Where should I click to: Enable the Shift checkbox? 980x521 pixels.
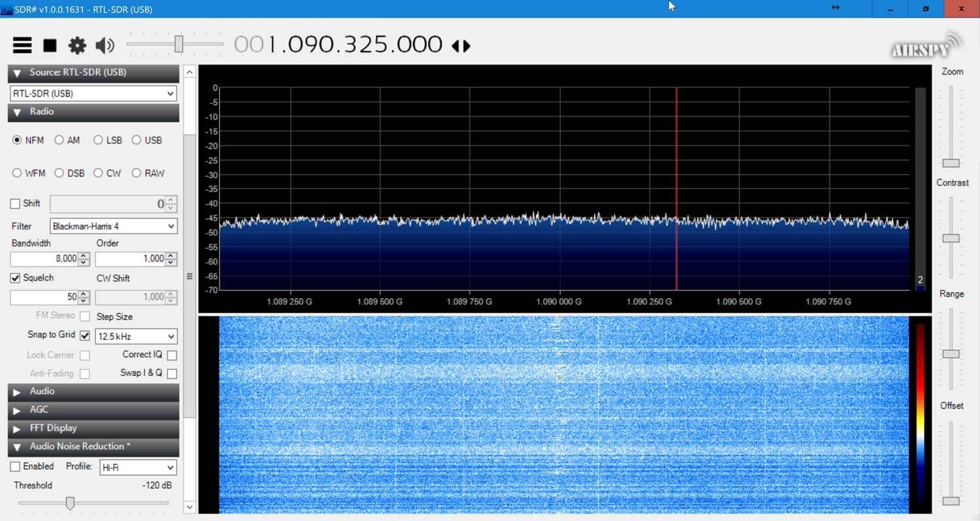(16, 204)
